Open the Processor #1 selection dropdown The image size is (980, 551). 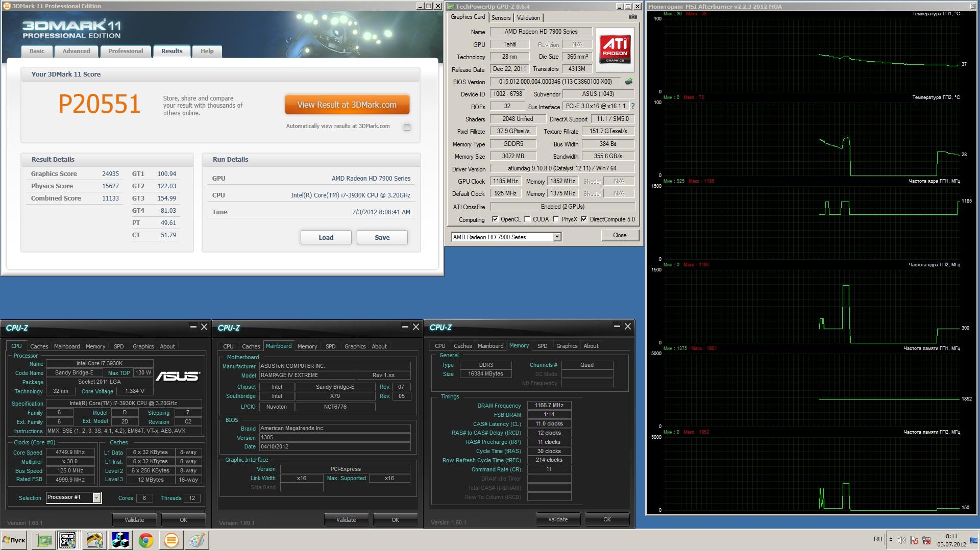tap(73, 497)
